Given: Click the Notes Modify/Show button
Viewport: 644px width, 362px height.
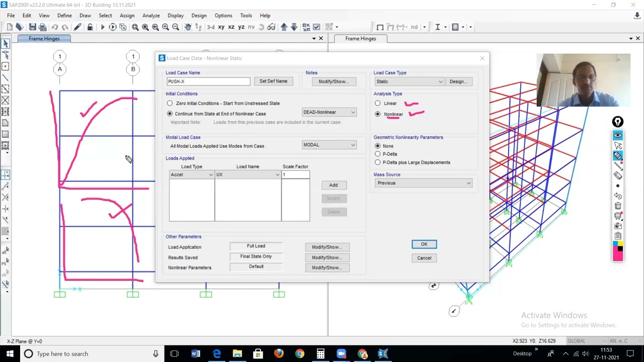Looking at the screenshot, I should [334, 81].
